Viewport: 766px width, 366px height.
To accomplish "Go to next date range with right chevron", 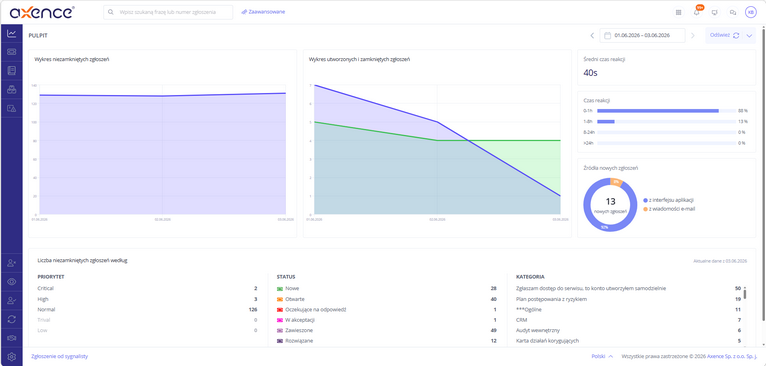I will pyautogui.click(x=693, y=35).
